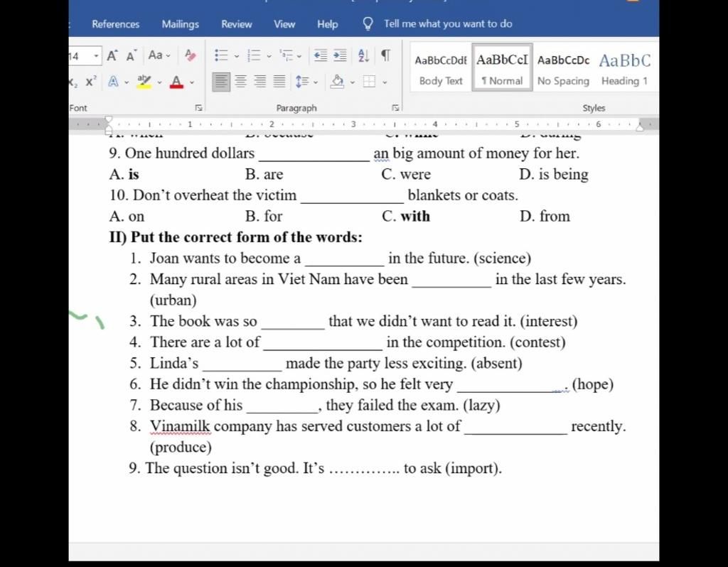Toggle center paragraph alignment
Image resolution: width=728 pixels, height=567 pixels.
pyautogui.click(x=240, y=82)
